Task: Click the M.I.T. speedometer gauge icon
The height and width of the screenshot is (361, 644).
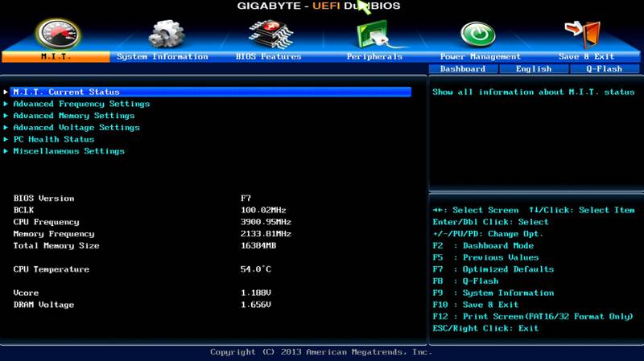Action: (58, 34)
